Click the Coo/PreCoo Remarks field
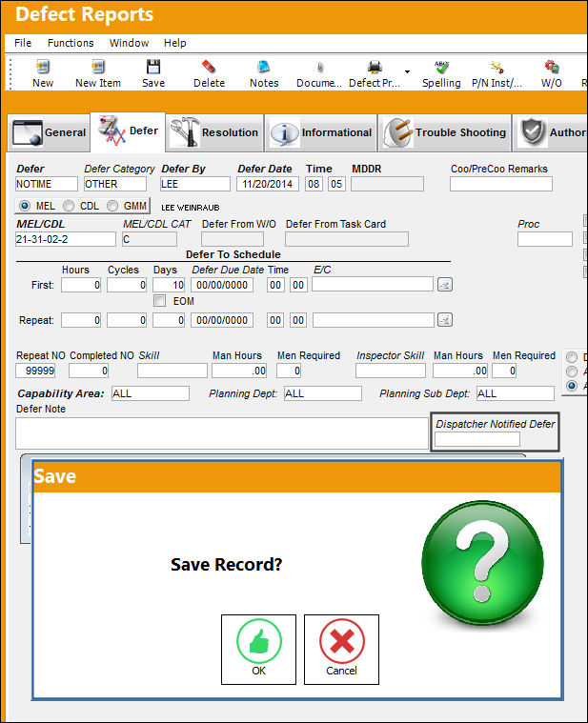The image size is (588, 723). pyautogui.click(x=501, y=184)
